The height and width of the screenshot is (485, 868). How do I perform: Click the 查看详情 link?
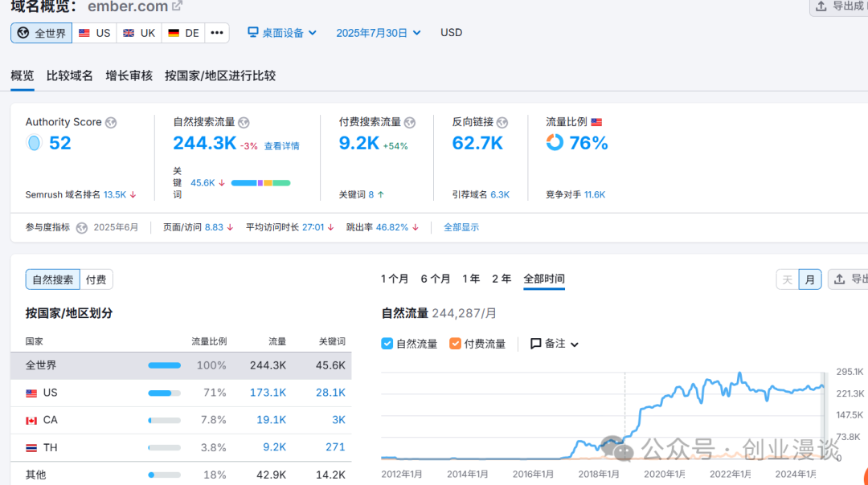(x=281, y=146)
